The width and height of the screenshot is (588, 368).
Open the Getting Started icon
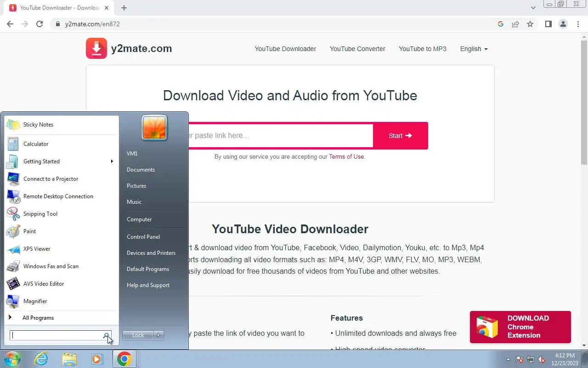(x=13, y=161)
